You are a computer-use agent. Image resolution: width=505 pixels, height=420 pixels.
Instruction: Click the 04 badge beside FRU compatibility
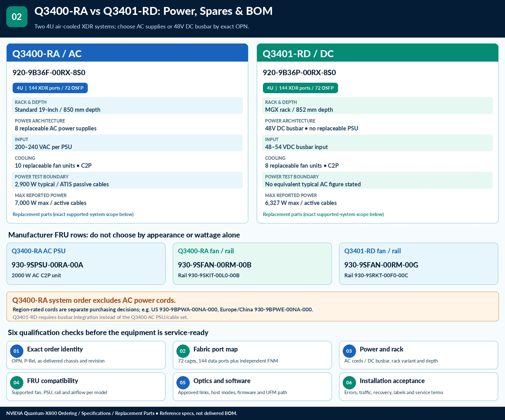(16, 382)
